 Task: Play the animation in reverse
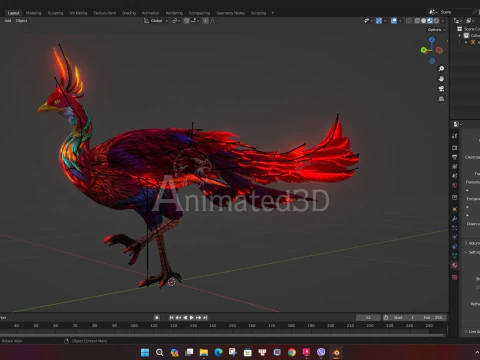pos(185,317)
